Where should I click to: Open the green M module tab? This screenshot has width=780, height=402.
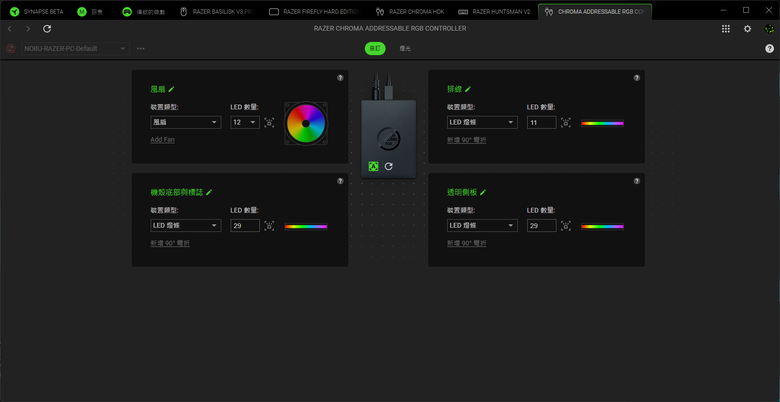[x=88, y=11]
